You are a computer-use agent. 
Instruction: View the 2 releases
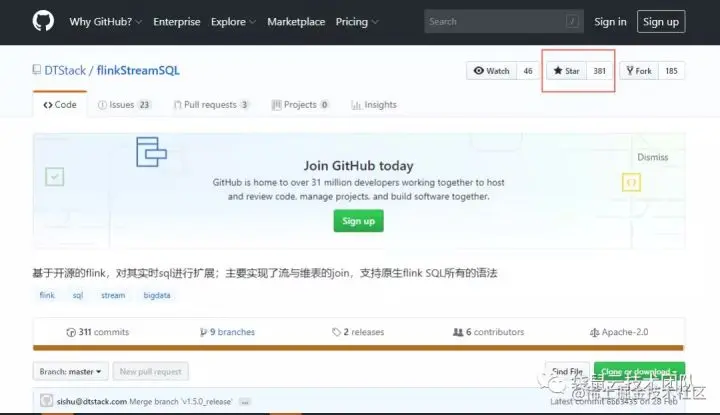[358, 332]
